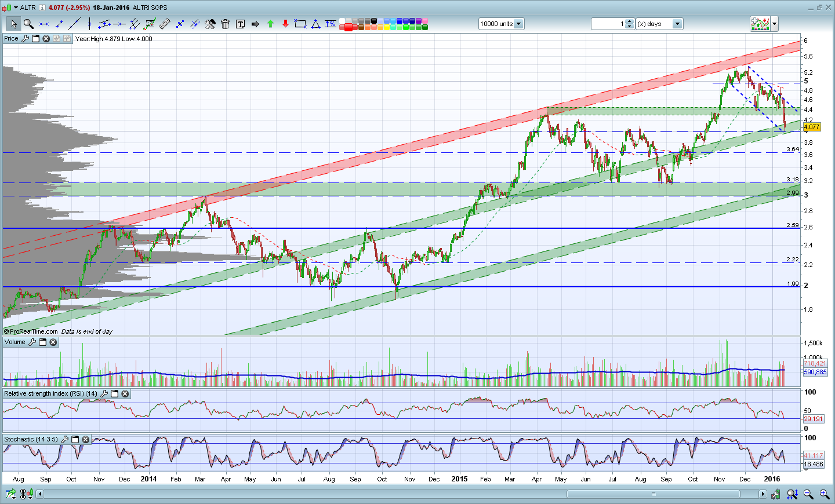The image size is (835, 504).
Task: Select the triangle drawing tool
Action: tap(315, 24)
